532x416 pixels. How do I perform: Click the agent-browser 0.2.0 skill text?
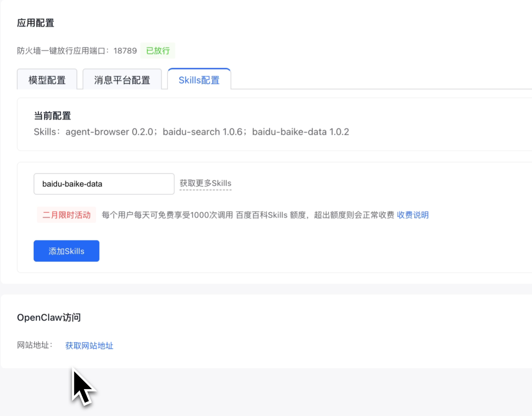coord(110,132)
